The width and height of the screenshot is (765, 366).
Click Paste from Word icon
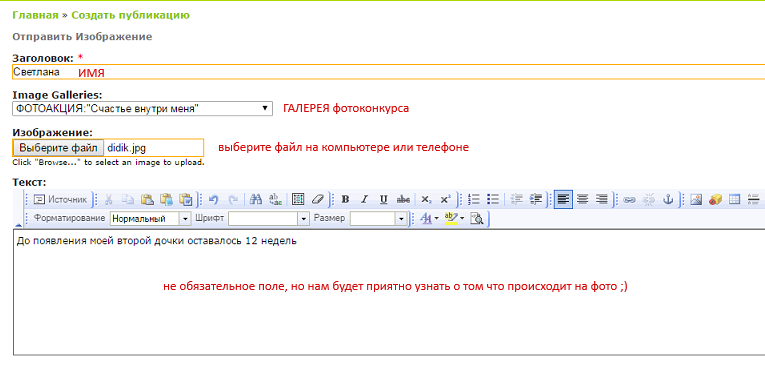[185, 199]
